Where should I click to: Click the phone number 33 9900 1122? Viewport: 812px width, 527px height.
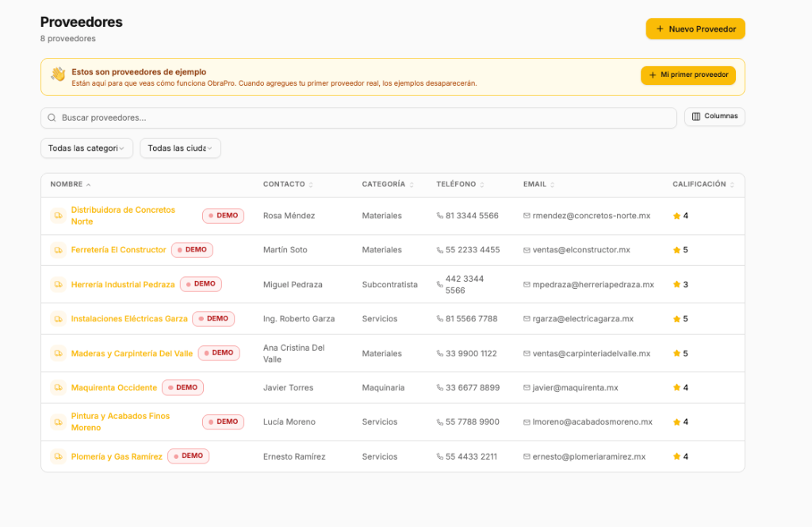coord(471,353)
